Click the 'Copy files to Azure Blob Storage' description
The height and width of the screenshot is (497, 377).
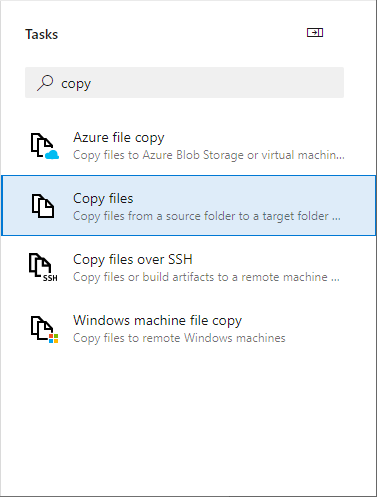209,155
